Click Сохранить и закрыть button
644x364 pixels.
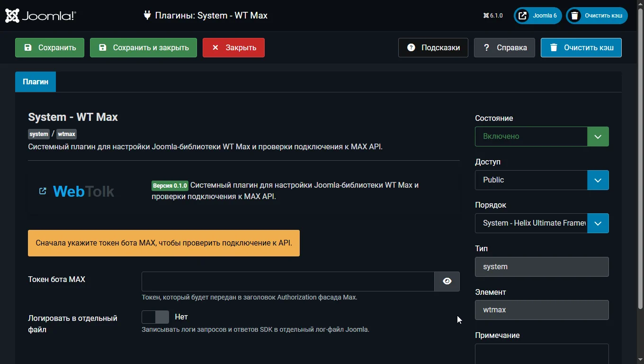pos(143,48)
